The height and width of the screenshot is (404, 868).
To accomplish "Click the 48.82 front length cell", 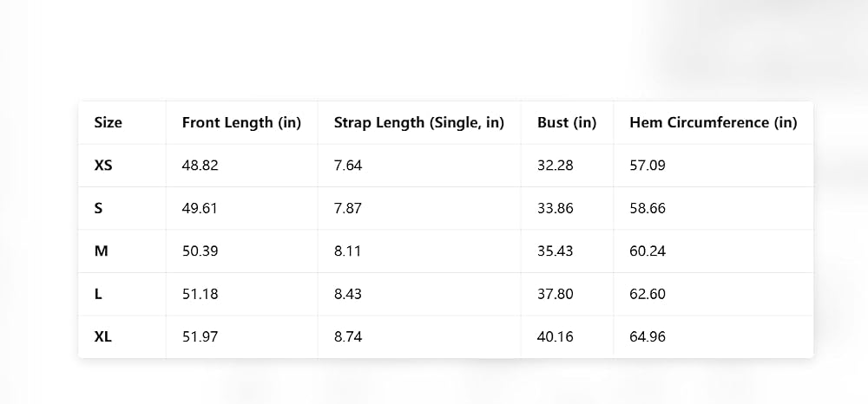I will [200, 166].
